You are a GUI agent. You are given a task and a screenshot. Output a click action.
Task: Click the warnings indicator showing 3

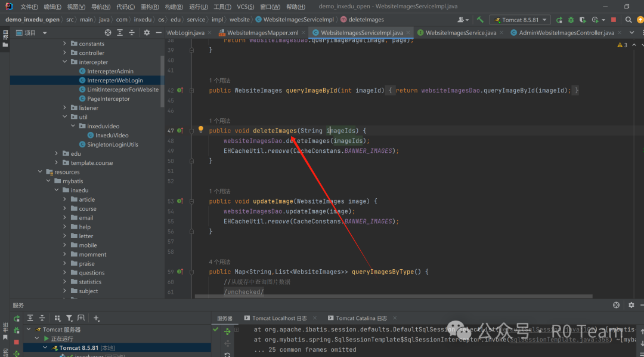(x=621, y=45)
